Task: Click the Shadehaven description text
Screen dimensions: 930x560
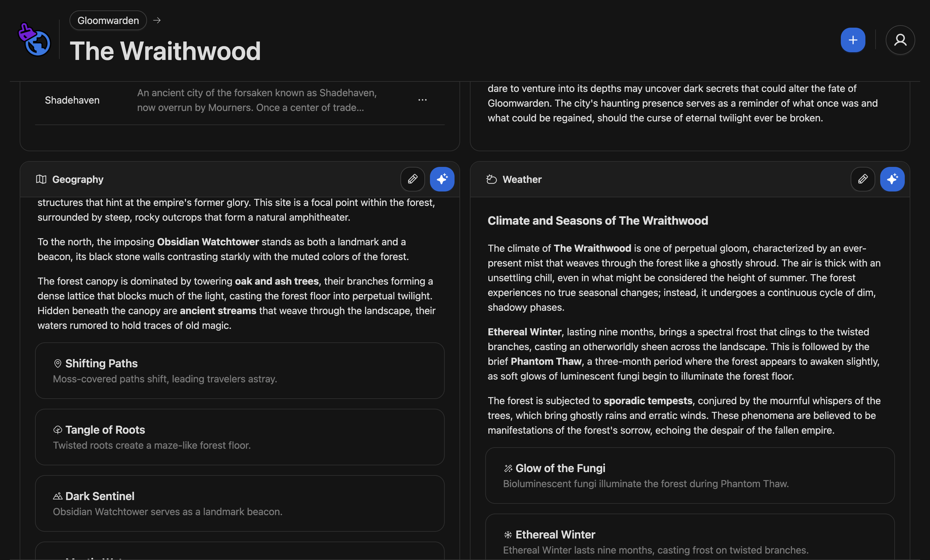Action: pyautogui.click(x=257, y=100)
